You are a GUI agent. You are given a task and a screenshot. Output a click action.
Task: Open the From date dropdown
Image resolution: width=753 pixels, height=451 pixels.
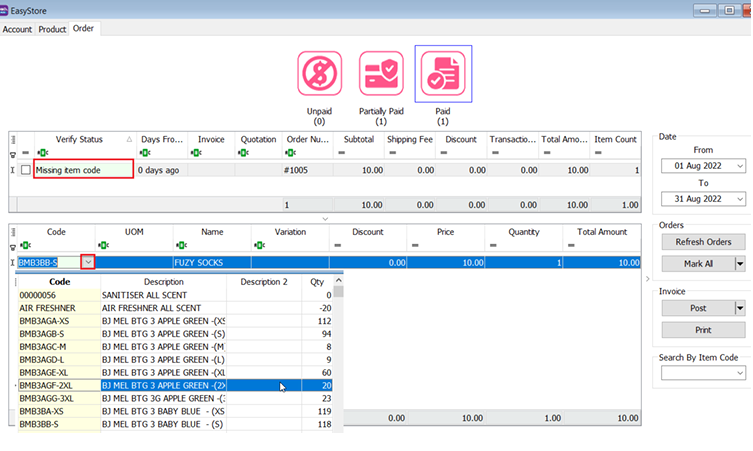739,166
